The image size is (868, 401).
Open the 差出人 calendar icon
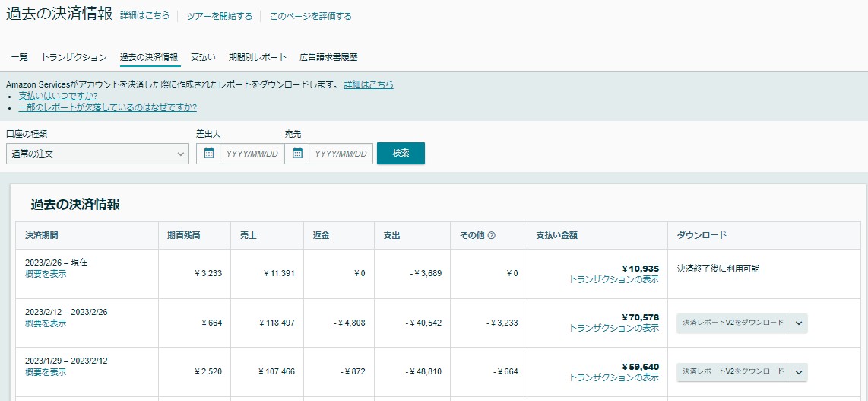pos(208,154)
